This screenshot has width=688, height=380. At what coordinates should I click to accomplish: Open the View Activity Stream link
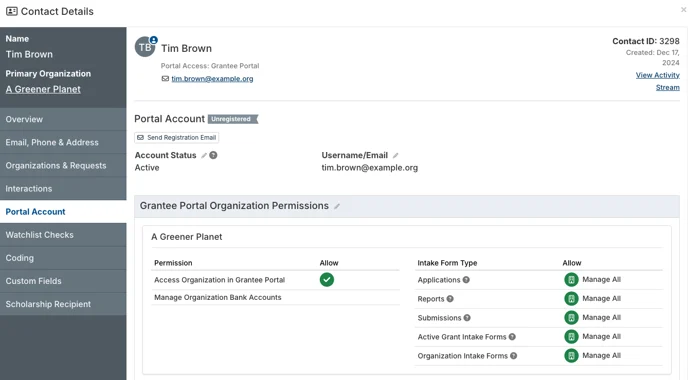coord(658,81)
